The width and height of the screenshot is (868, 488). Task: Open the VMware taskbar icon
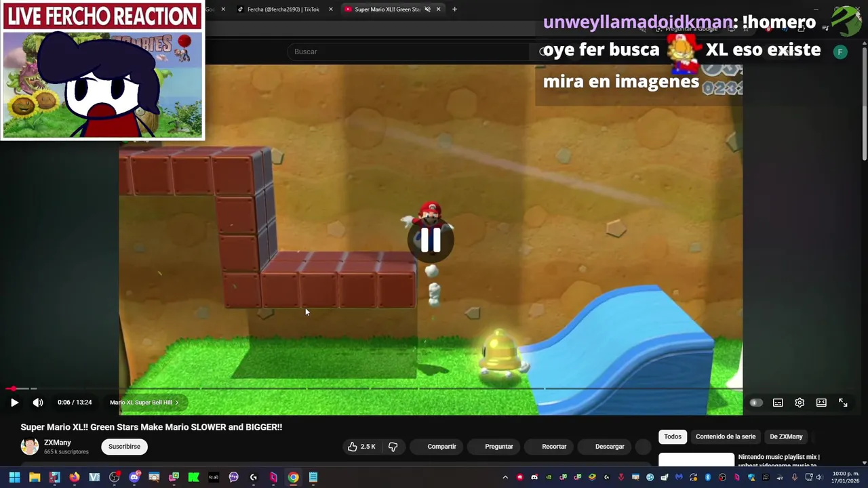click(x=94, y=477)
